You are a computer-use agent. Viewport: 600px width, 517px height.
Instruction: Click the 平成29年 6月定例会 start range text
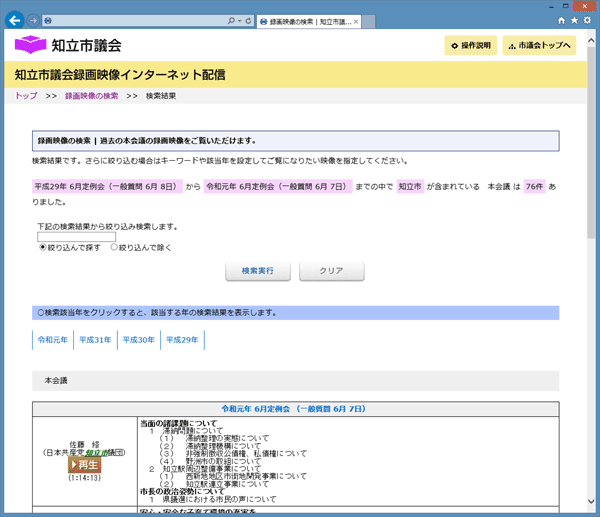(x=107, y=187)
